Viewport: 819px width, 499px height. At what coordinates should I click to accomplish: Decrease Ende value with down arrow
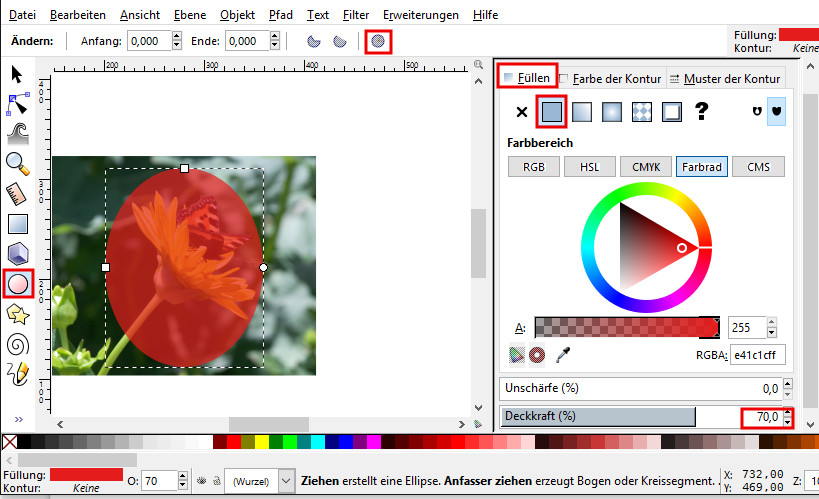tap(275, 46)
